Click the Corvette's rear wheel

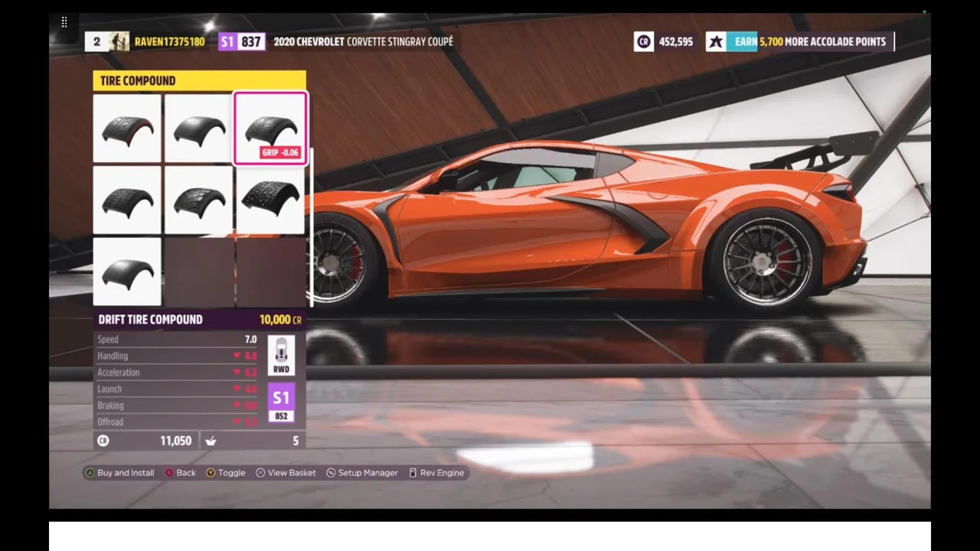pos(766,262)
